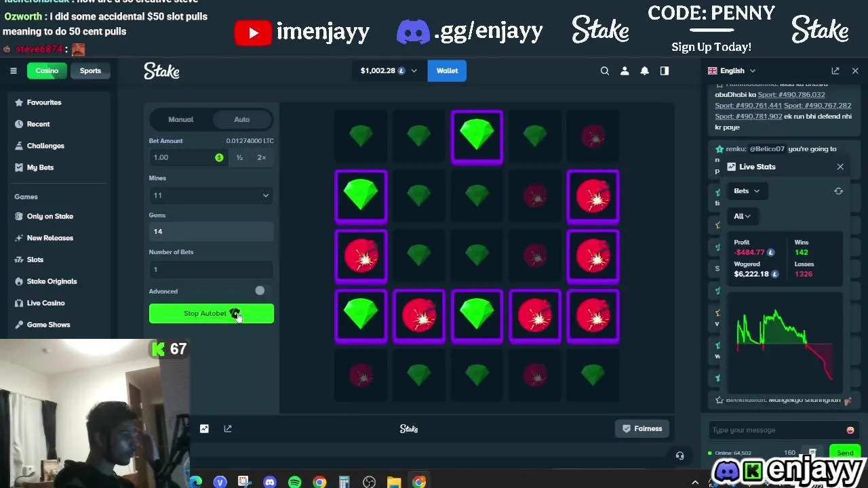This screenshot has height=488, width=868.
Task: Click the Wallet button
Action: (447, 70)
